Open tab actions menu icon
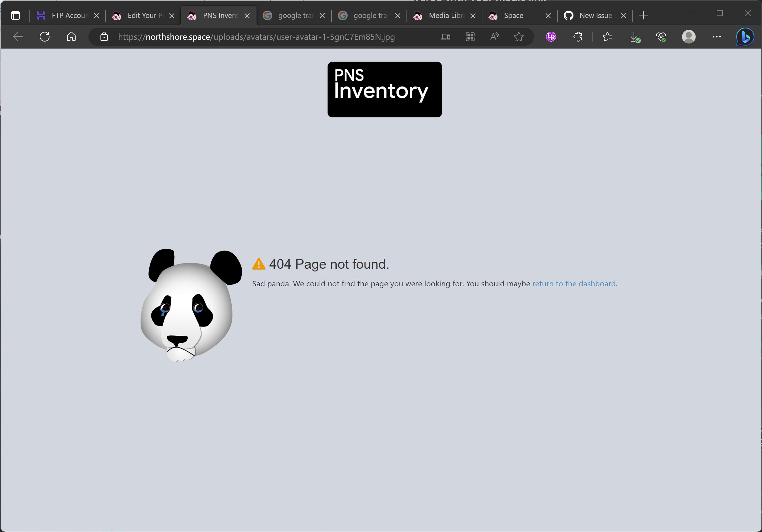This screenshot has height=532, width=762. [15, 15]
